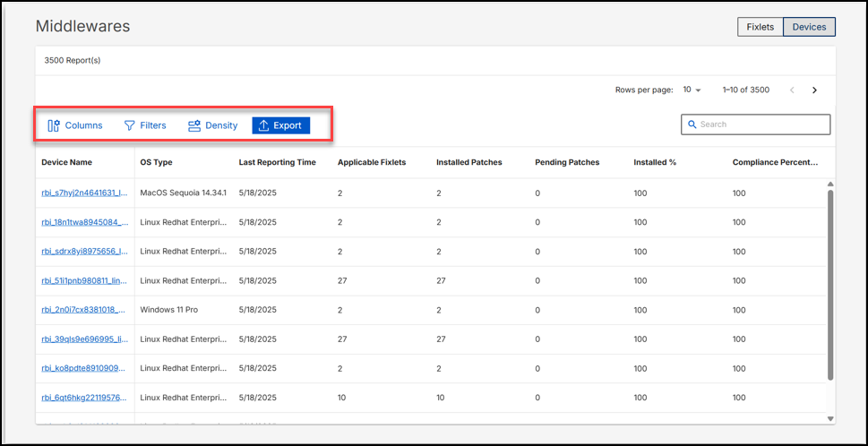
Task: Switch to the Fixlets view
Action: [x=760, y=27]
